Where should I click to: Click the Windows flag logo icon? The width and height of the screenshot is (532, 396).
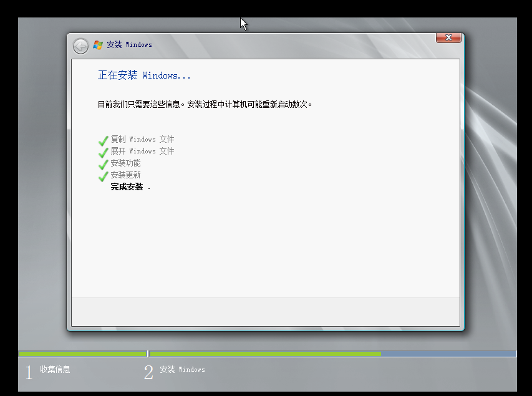point(98,45)
